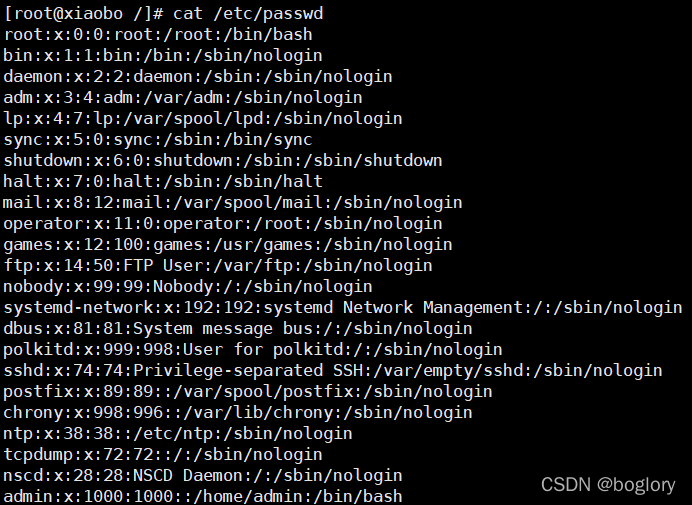692x505 pixels.
Task: Click the CSDN @boglory watermark
Action: tap(608, 485)
